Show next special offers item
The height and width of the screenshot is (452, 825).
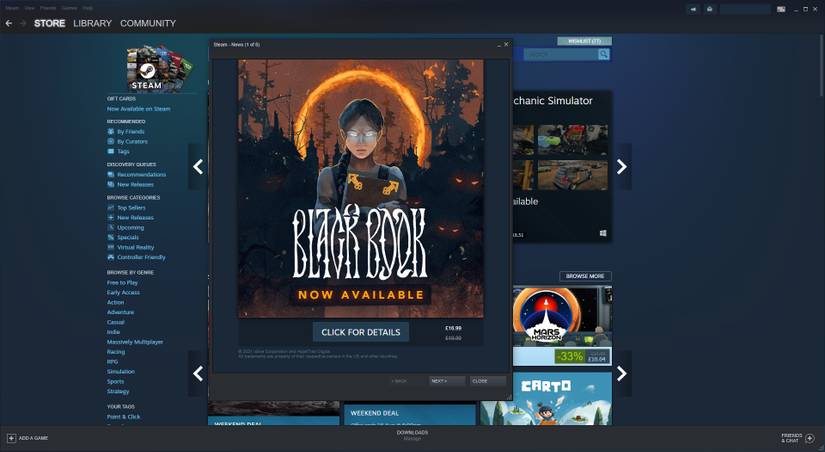coord(622,374)
